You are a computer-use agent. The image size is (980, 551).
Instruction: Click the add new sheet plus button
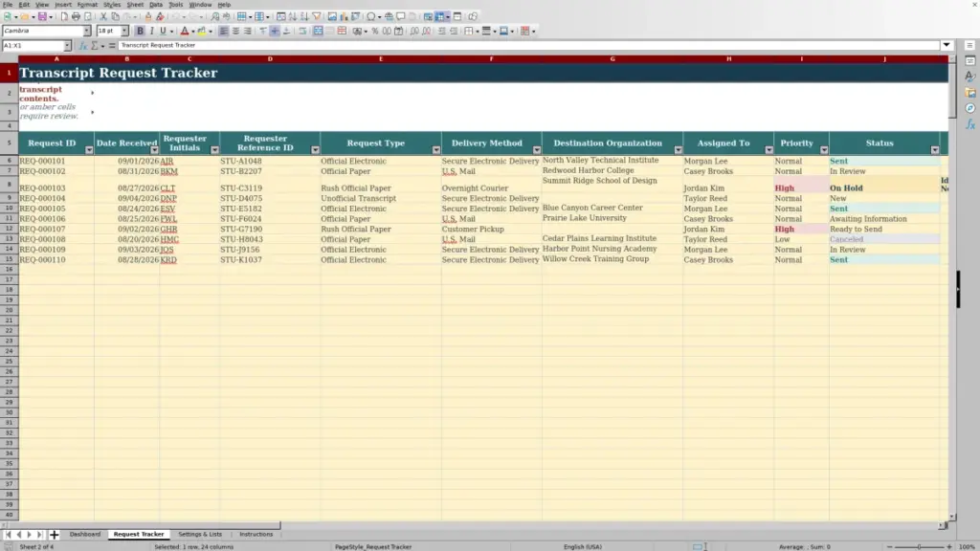click(x=54, y=534)
